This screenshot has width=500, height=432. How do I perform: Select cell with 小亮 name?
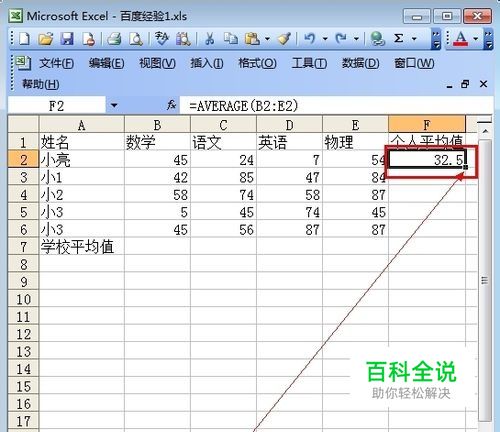(82, 160)
